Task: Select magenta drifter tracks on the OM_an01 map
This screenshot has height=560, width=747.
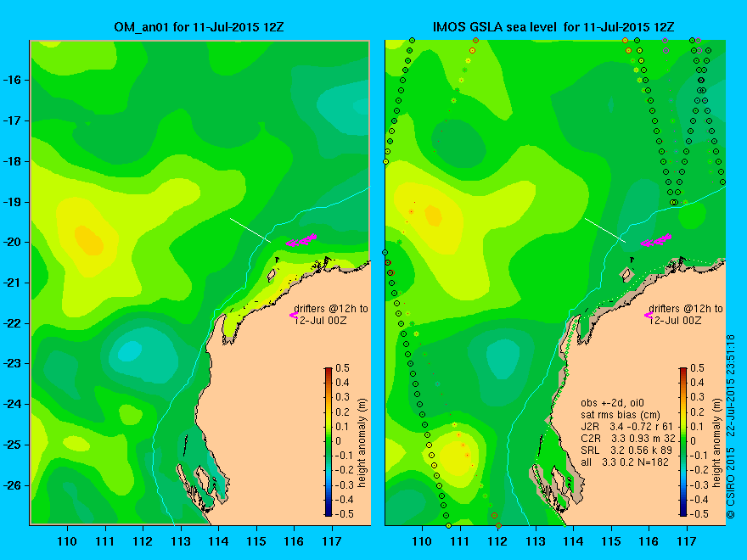Action: click(301, 240)
